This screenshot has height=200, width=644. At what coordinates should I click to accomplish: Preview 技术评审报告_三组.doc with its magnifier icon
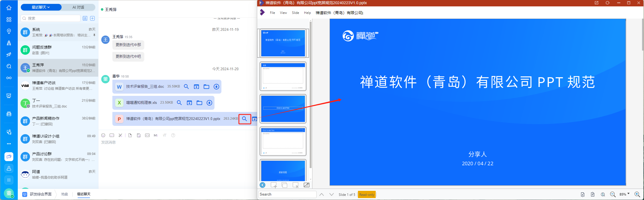pyautogui.click(x=186, y=87)
